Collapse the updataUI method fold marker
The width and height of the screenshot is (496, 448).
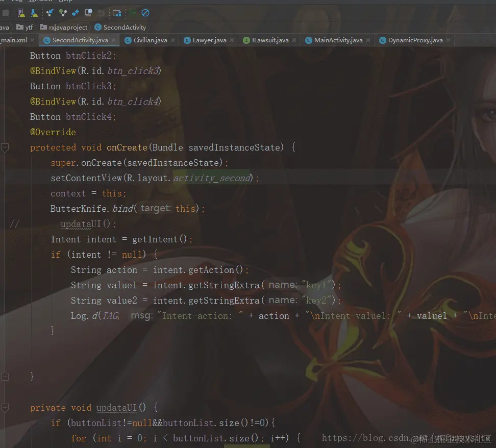(x=5, y=408)
